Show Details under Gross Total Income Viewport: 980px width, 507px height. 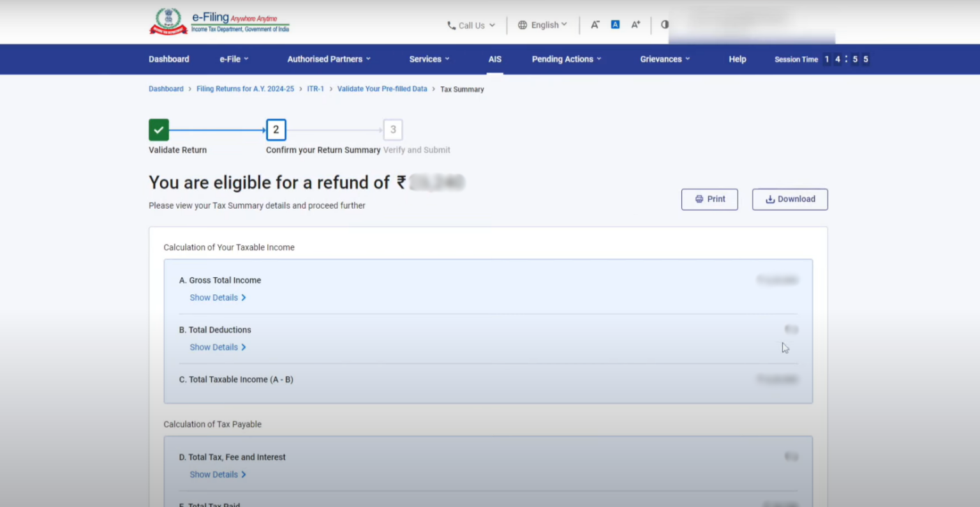(x=218, y=298)
